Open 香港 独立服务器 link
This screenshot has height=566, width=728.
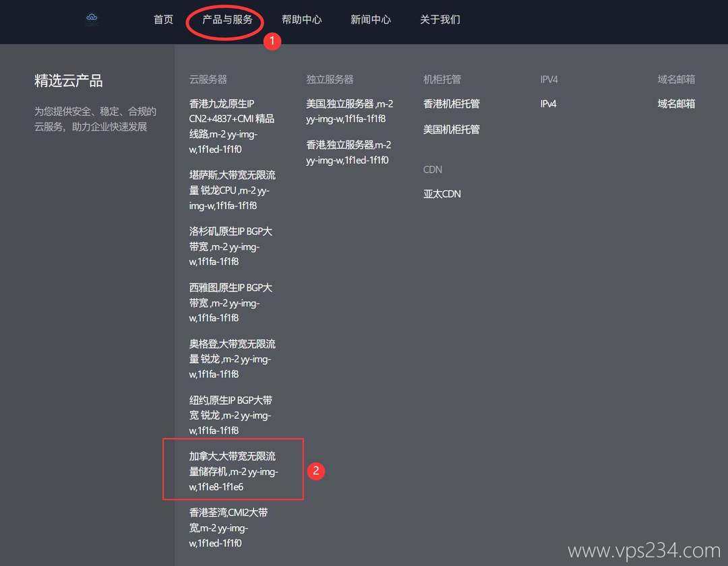pyautogui.click(x=348, y=152)
